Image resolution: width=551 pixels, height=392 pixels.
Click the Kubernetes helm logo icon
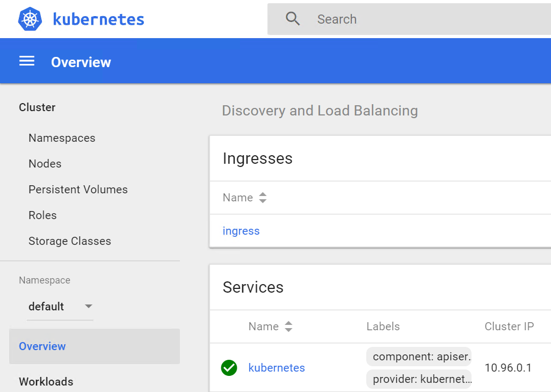[x=30, y=19]
